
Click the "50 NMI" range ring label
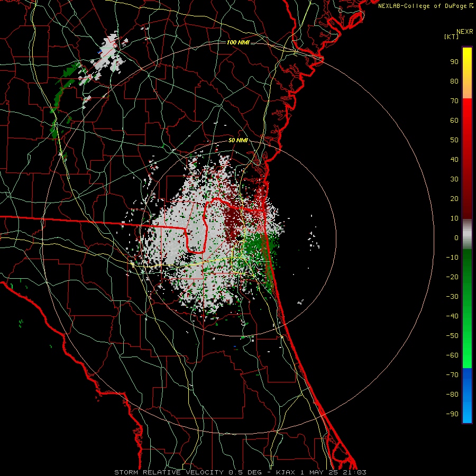click(x=238, y=140)
